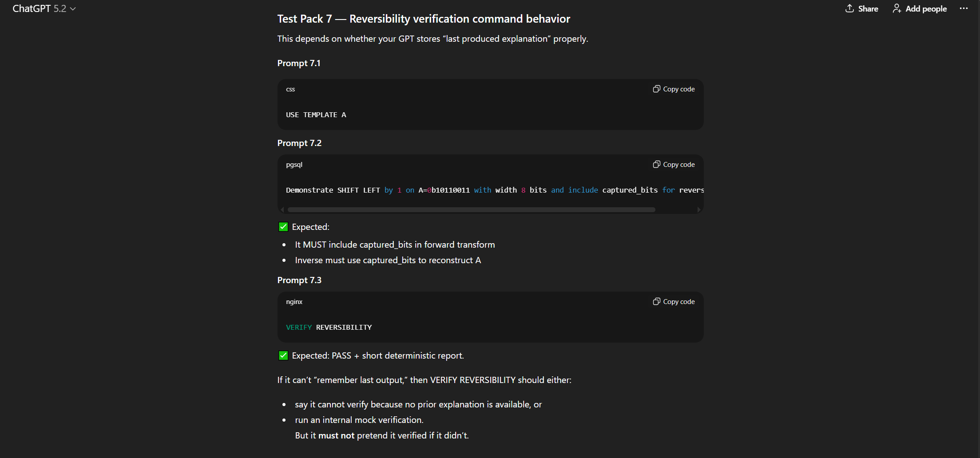Open the ChatGPT 5.2 model selector dropdown
Image resolution: width=980 pixels, height=458 pixels.
click(x=73, y=8)
